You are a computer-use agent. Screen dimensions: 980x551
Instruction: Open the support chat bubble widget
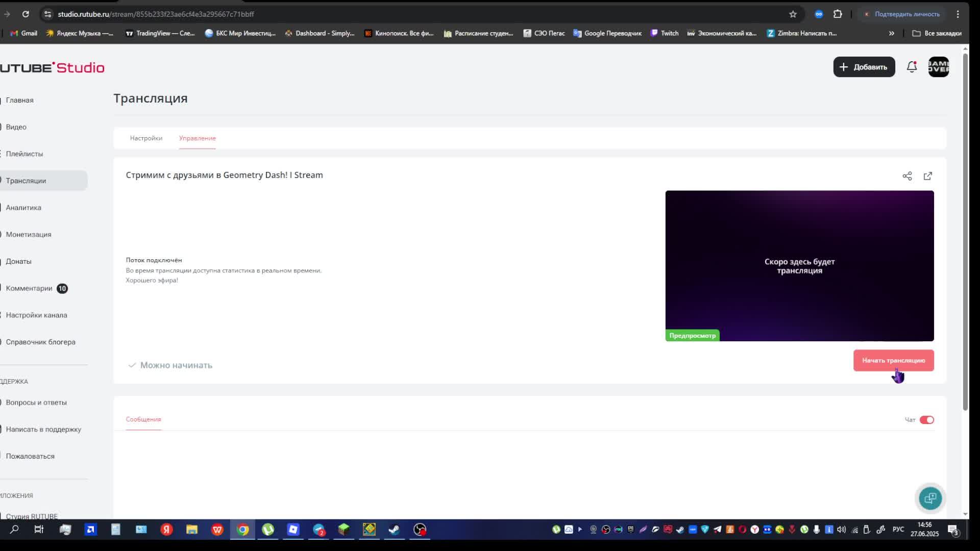[930, 498]
